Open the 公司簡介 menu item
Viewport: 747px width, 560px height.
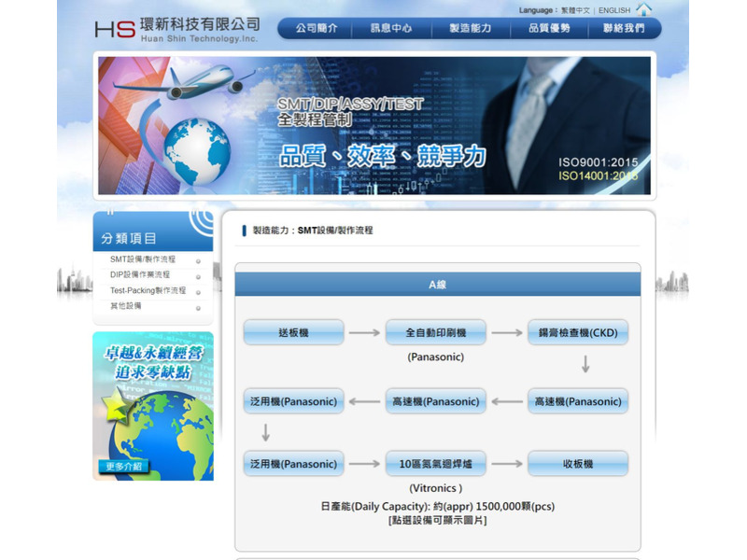click(x=317, y=28)
